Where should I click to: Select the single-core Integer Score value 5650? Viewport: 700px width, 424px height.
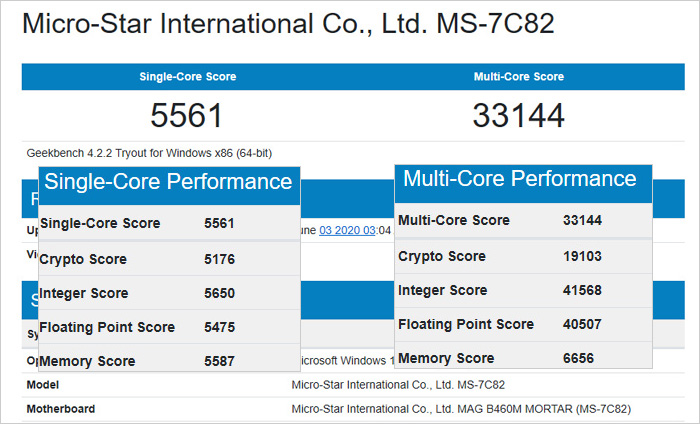[x=219, y=293]
